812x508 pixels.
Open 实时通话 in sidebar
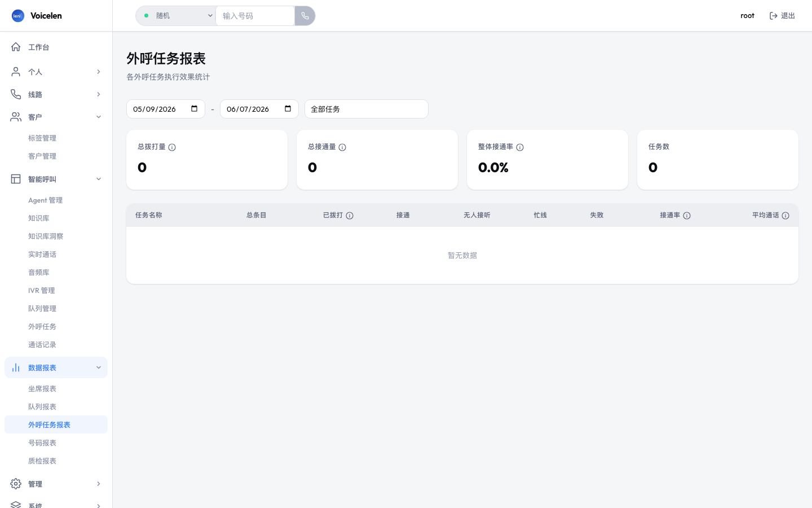(x=56, y=254)
